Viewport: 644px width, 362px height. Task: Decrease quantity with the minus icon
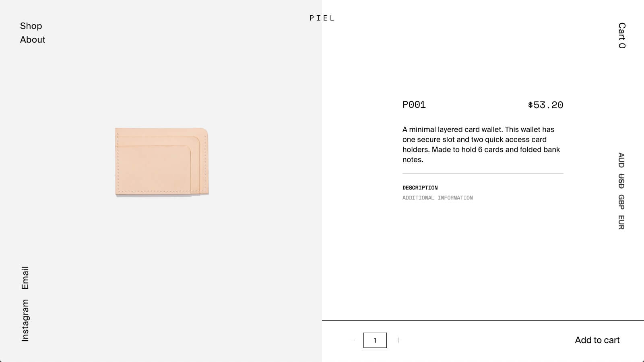(x=352, y=340)
